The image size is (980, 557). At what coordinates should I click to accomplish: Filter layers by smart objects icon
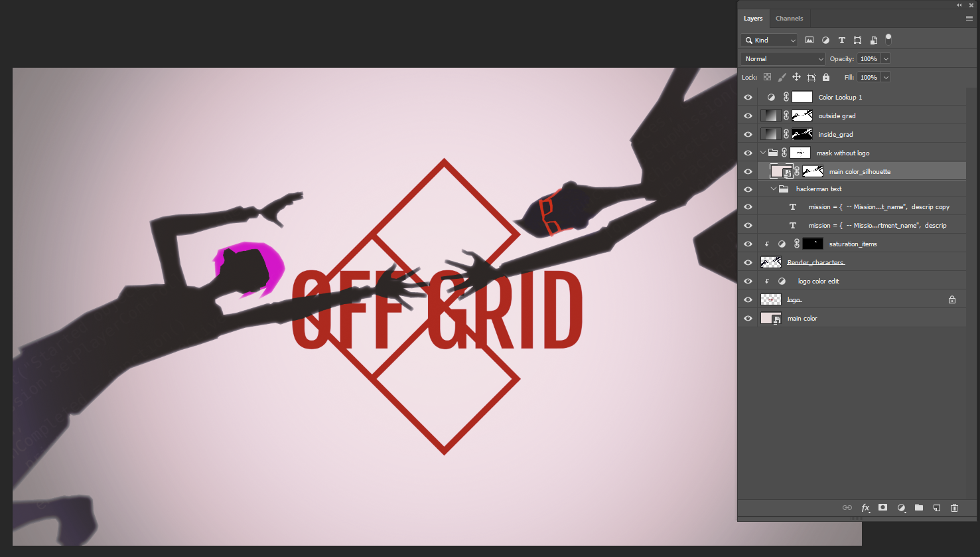pos(874,40)
